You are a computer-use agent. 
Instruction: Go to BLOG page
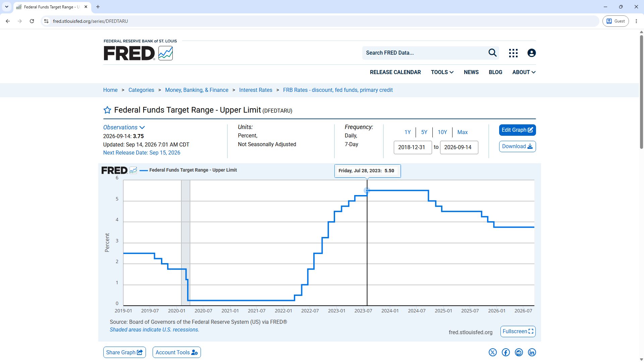coord(495,72)
